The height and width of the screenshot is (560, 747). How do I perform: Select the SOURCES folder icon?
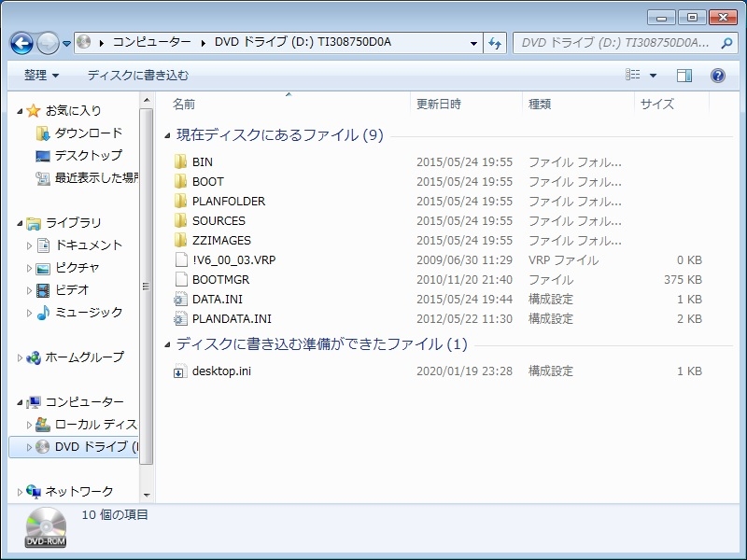[x=180, y=220]
